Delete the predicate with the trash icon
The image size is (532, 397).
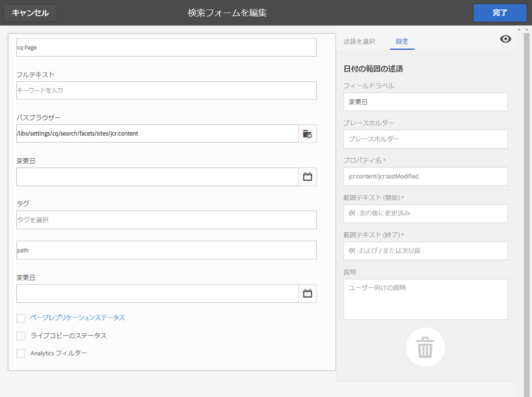[425, 347]
